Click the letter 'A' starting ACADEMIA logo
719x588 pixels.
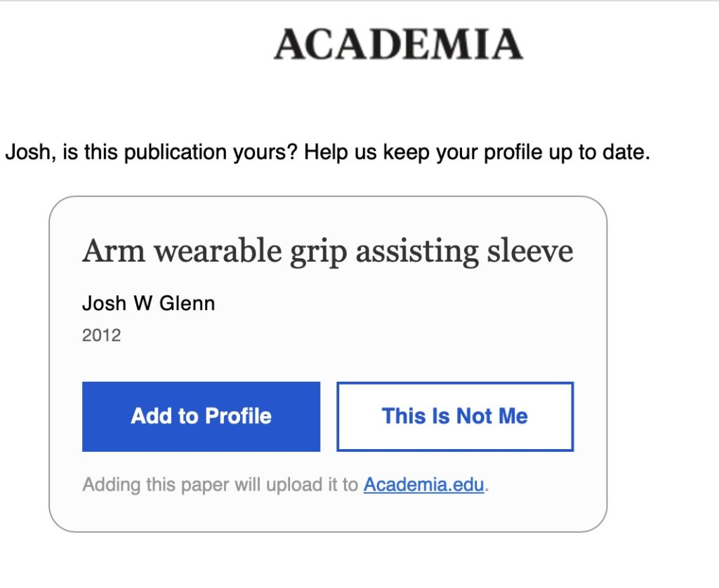pyautogui.click(x=289, y=44)
